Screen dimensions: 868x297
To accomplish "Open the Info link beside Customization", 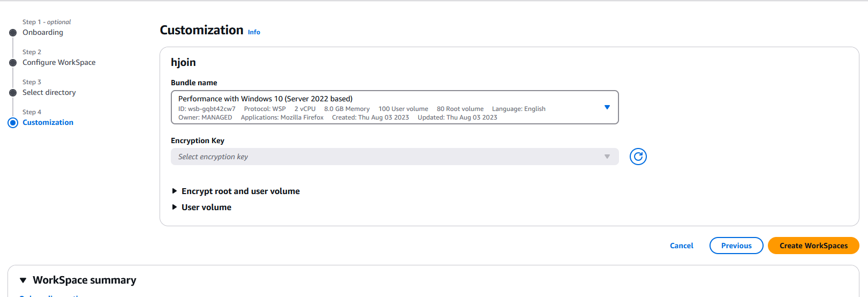I will 254,32.
